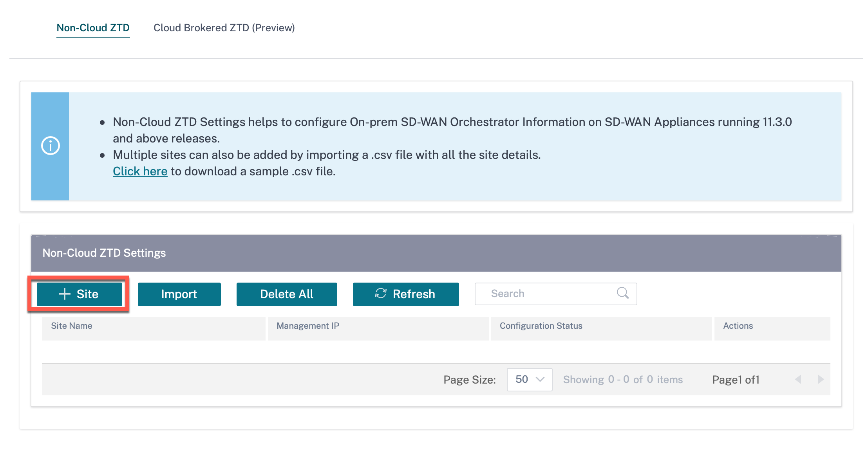Click Showing 0 - 0 of 0 items

click(623, 380)
